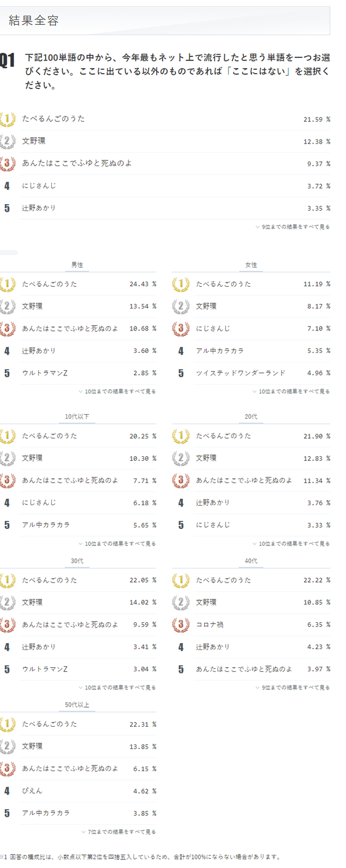
Task: Click the silver rank 2 medal under 40代
Action: point(180,603)
